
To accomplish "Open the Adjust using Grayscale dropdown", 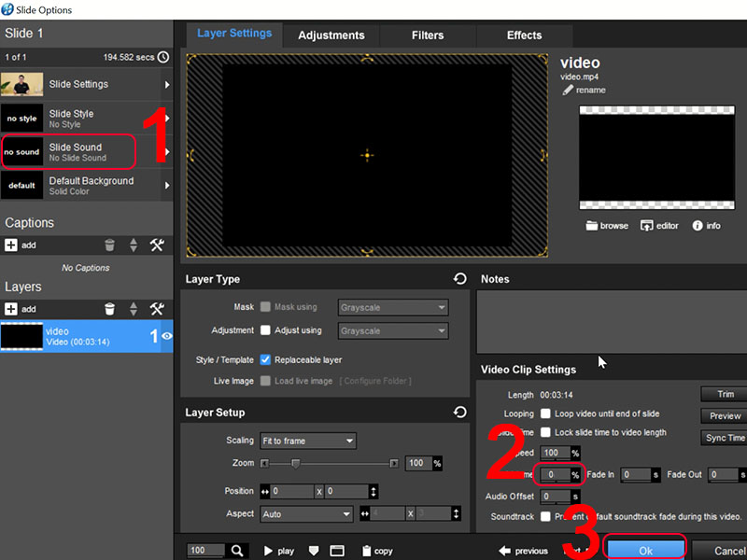I will 392,330.
